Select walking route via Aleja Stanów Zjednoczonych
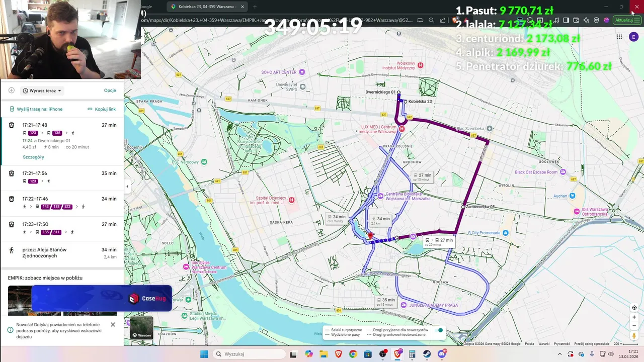Image resolution: width=644 pixels, height=362 pixels. (62, 252)
